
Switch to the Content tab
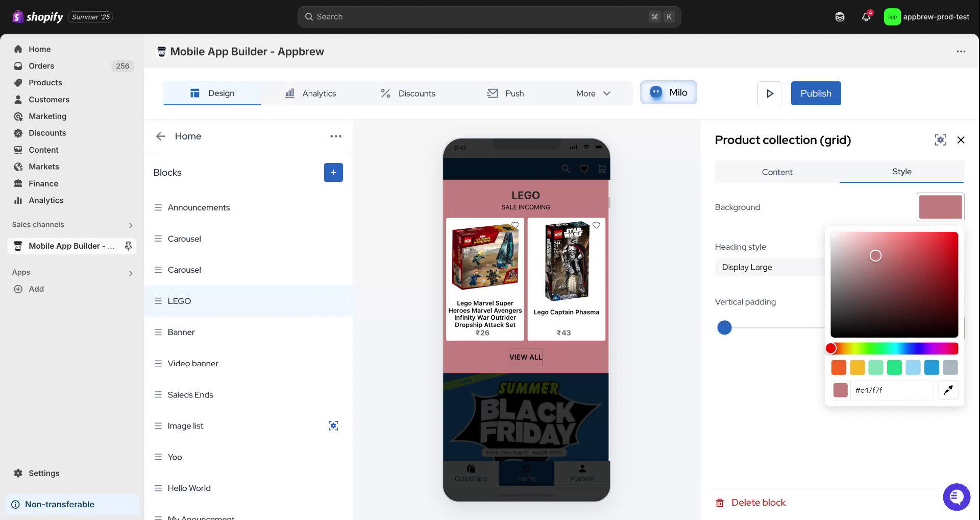coord(777,172)
